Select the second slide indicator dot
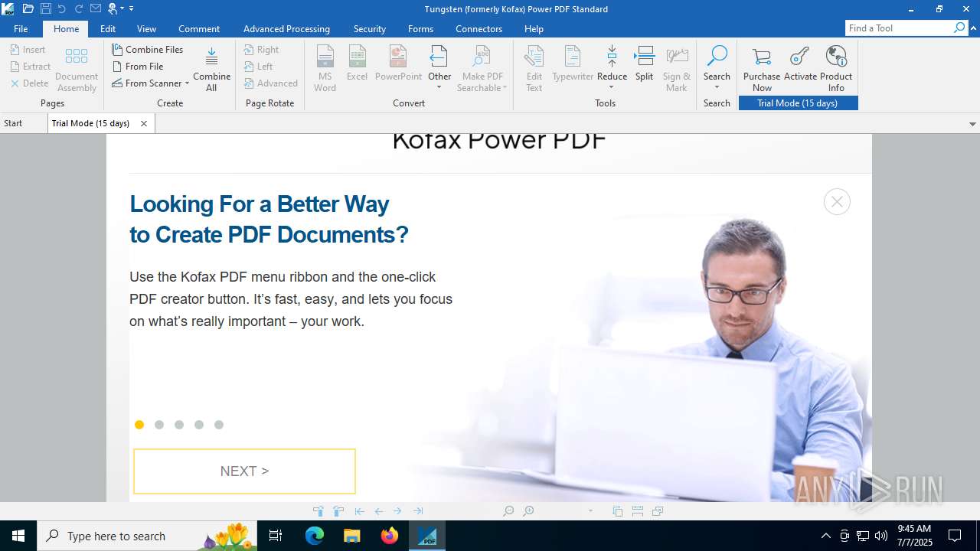 (x=159, y=425)
